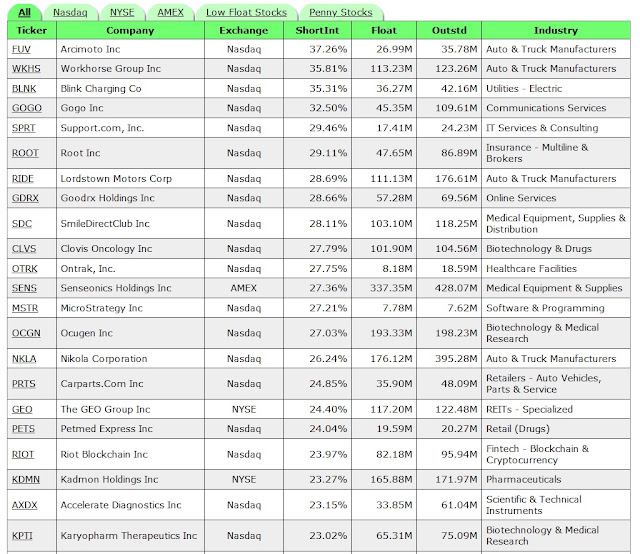
Task: Select the SmileDirectClub Inc company cell
Action: click(130, 224)
